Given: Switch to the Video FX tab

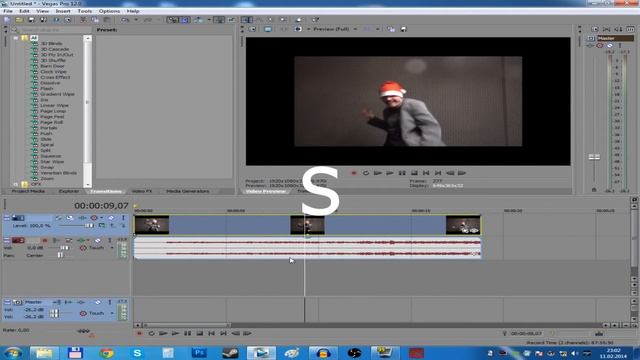Looking at the screenshot, I should pos(142,191).
